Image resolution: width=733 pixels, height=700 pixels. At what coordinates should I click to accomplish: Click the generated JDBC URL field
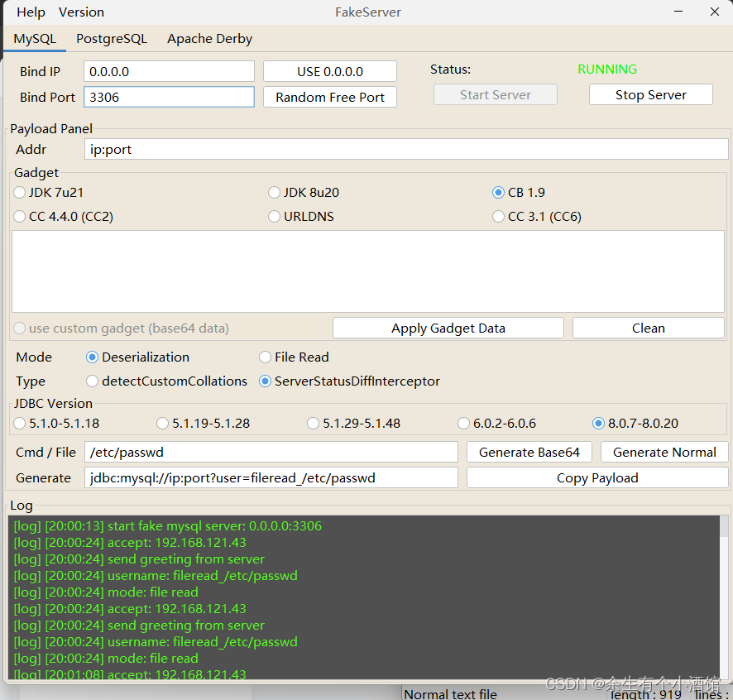tap(271, 478)
